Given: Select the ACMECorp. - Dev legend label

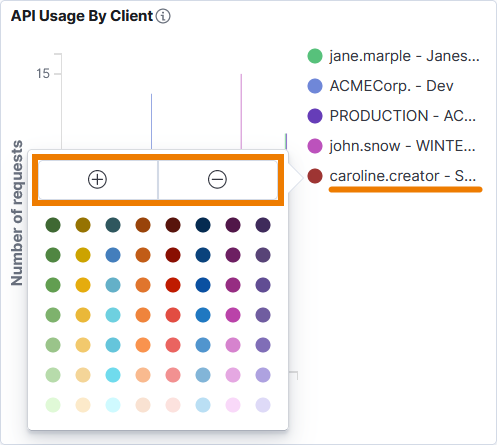Looking at the screenshot, I should pyautogui.click(x=391, y=86).
